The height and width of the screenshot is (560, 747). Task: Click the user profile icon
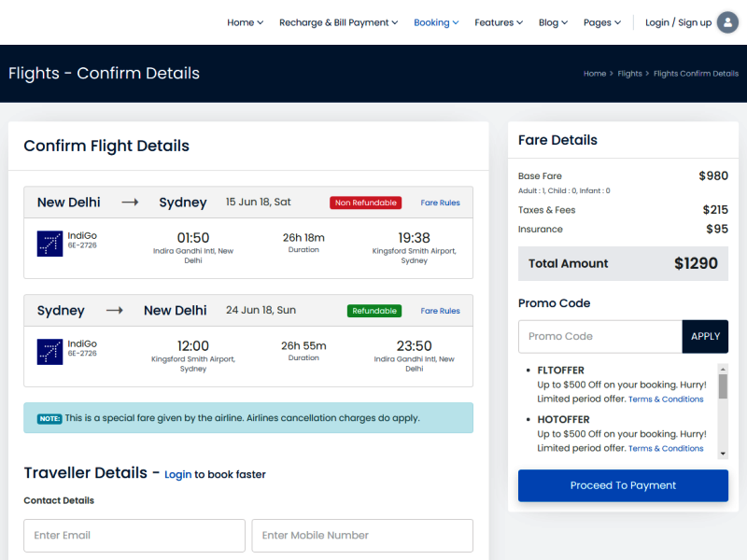pyautogui.click(x=727, y=21)
